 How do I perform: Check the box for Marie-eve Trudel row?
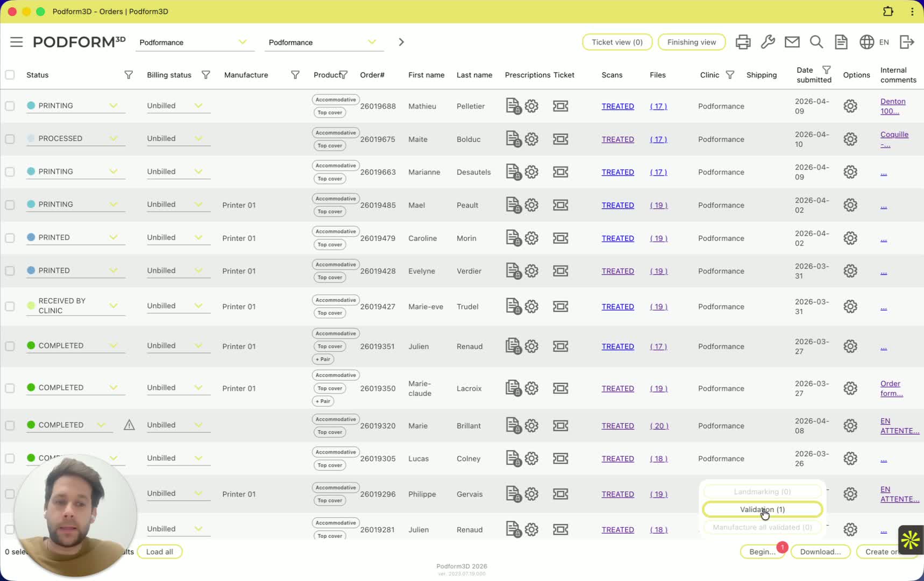pyautogui.click(x=10, y=307)
